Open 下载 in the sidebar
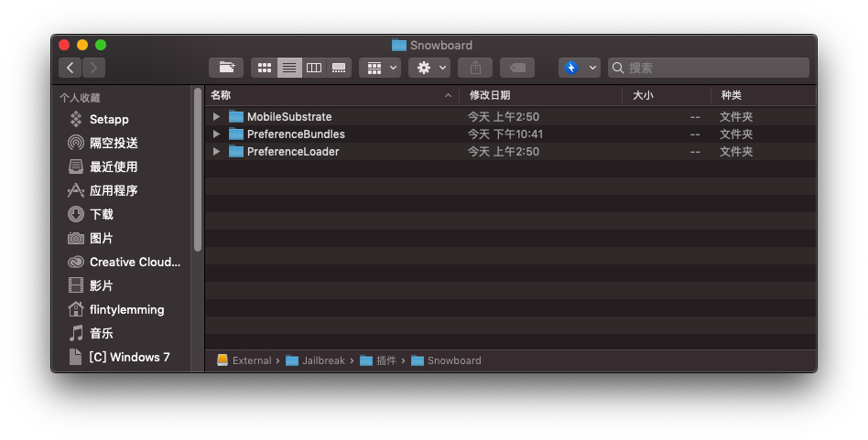The height and width of the screenshot is (440, 868). pos(101,214)
